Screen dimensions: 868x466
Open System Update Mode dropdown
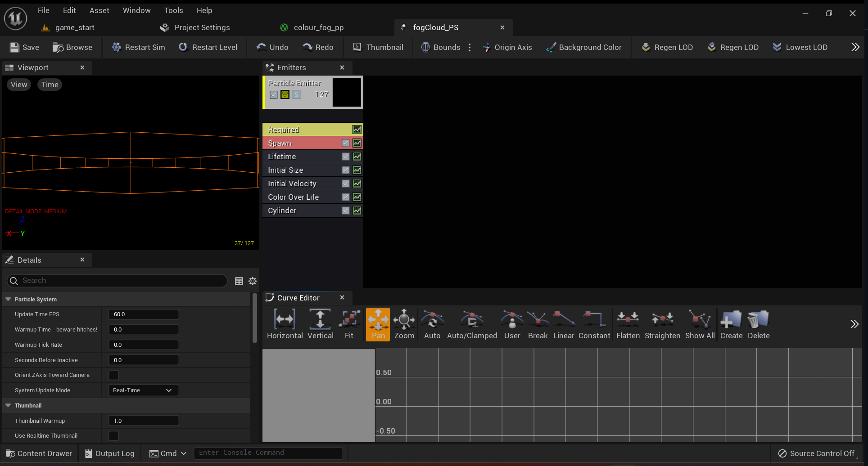(x=144, y=390)
